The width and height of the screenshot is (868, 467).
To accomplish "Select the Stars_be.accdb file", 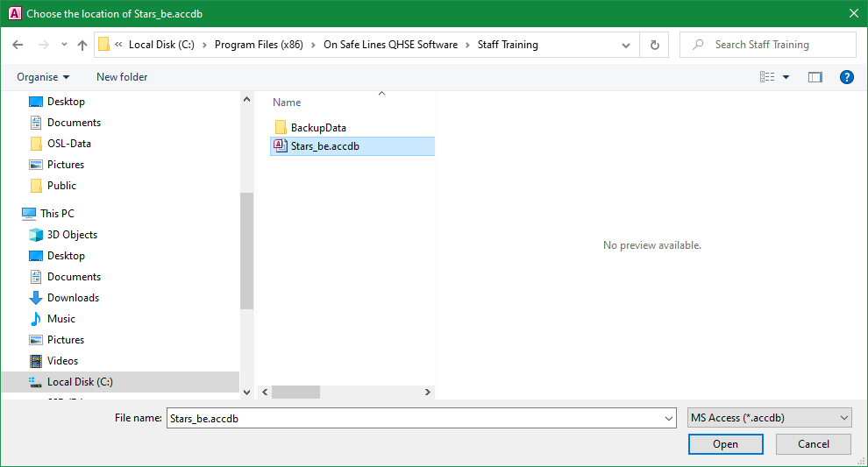I will (x=352, y=146).
